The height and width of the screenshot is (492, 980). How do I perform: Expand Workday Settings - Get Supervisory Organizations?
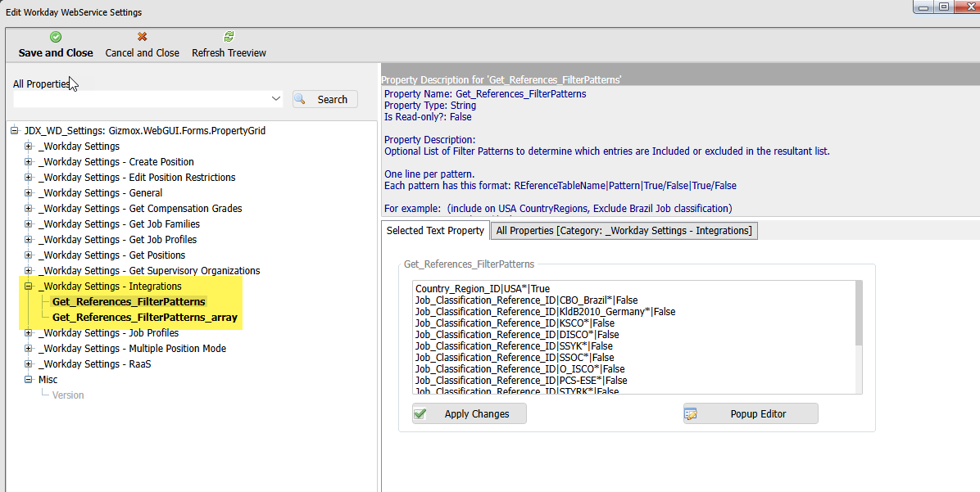click(28, 271)
